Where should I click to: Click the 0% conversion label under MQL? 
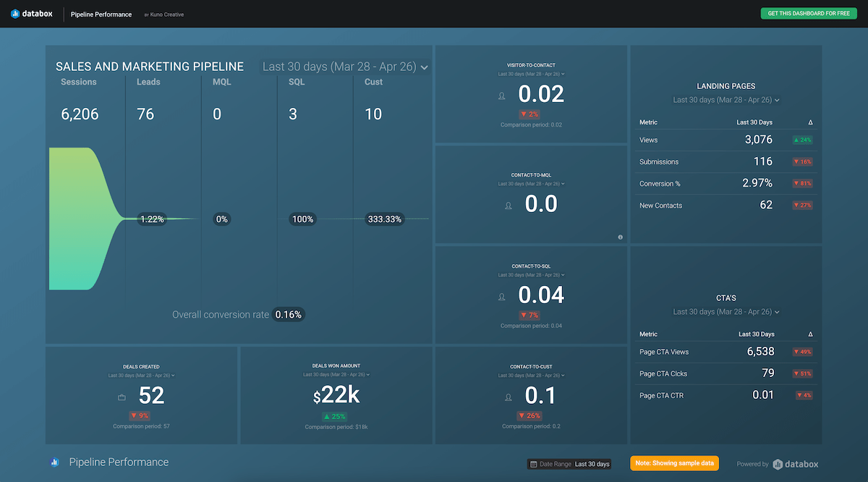coord(222,219)
